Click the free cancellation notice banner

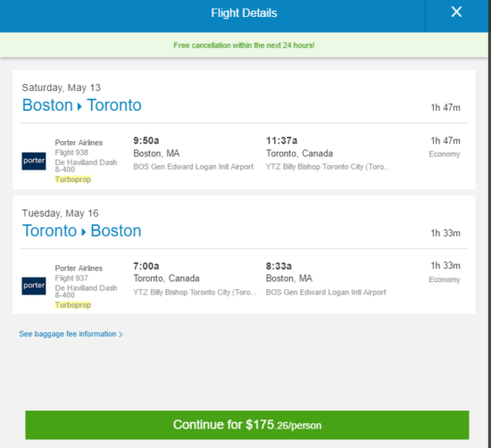click(x=244, y=46)
